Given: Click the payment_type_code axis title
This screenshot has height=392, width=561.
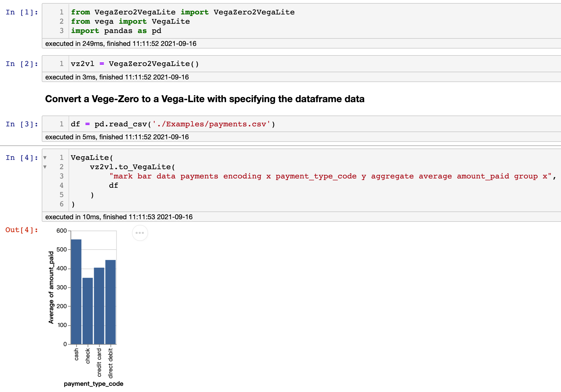Looking at the screenshot, I should point(94,384).
